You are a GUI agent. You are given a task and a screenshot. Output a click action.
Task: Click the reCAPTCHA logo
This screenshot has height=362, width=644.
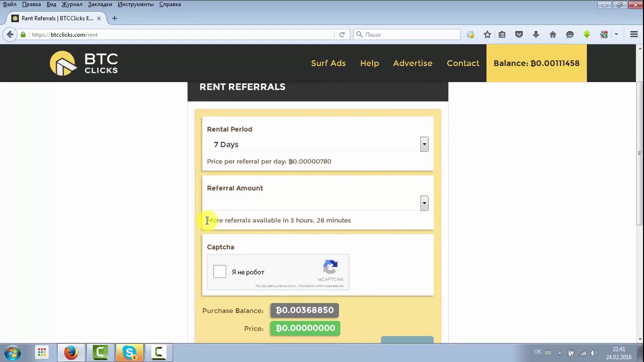coord(330,267)
